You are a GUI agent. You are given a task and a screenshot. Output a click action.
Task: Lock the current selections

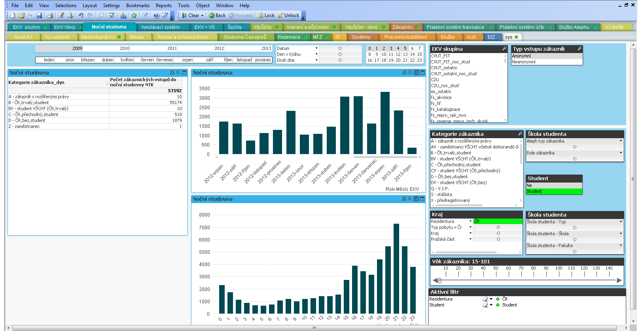pyautogui.click(x=266, y=15)
